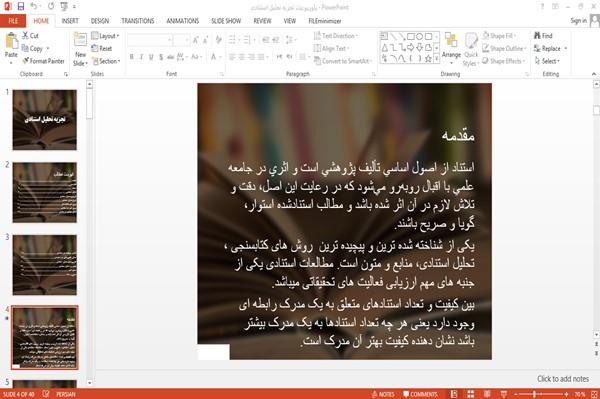Click the Save icon in quick access toolbar
This screenshot has width=600, height=399.
point(21,6)
